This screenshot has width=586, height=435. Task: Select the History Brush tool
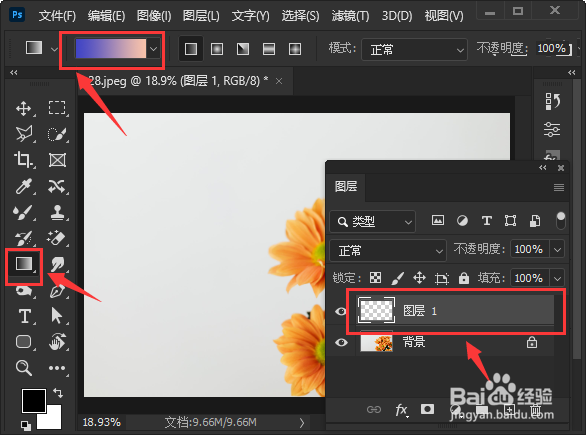[23, 238]
